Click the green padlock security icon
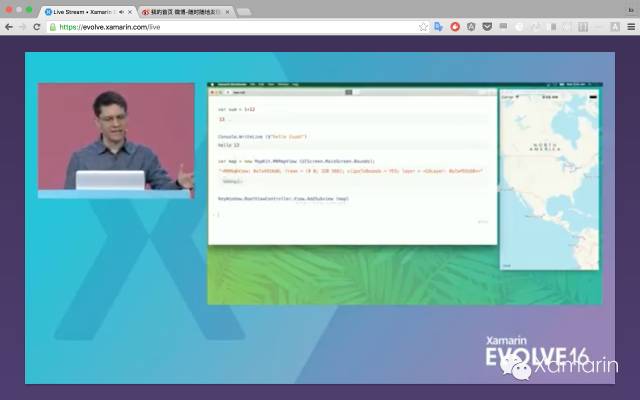 pyautogui.click(x=53, y=27)
